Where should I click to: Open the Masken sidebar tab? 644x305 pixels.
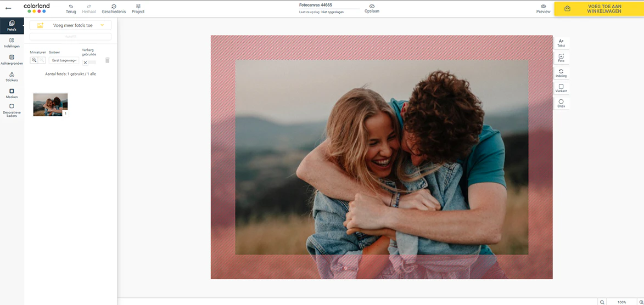point(12,94)
